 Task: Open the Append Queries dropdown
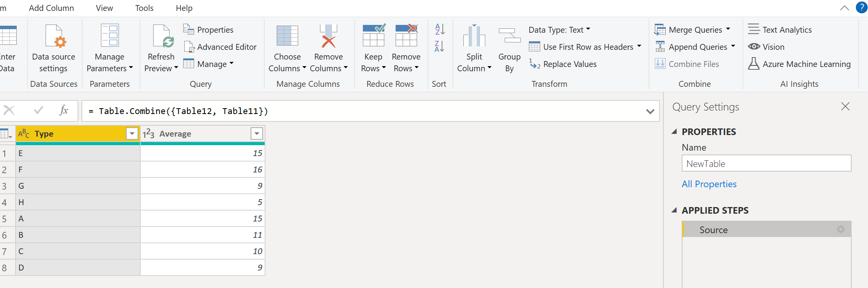tap(733, 46)
